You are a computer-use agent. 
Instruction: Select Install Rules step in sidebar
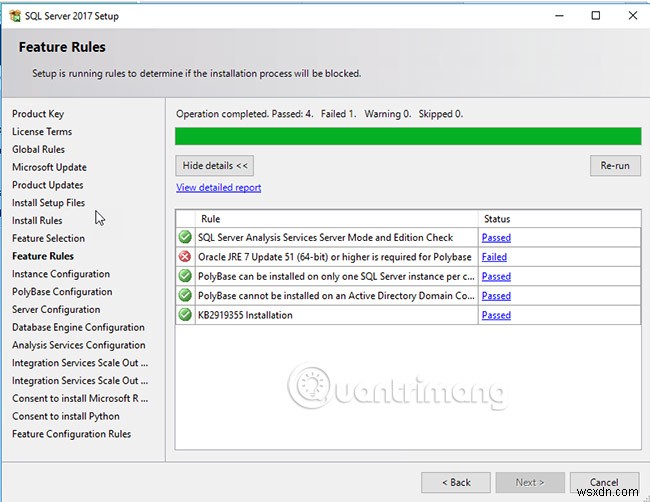(x=37, y=221)
